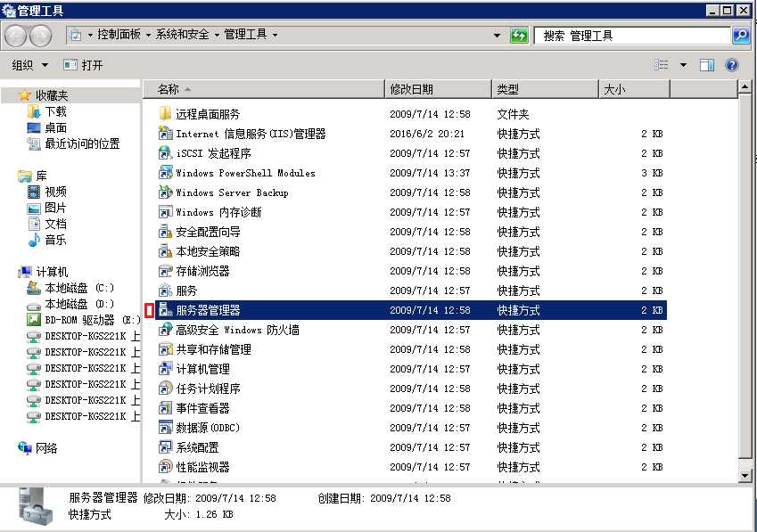Open the 组织 dropdown menu
757x532 pixels.
(x=30, y=65)
